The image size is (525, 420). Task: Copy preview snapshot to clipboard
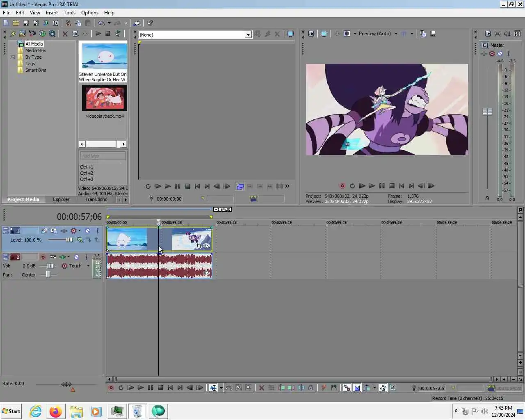click(x=423, y=34)
